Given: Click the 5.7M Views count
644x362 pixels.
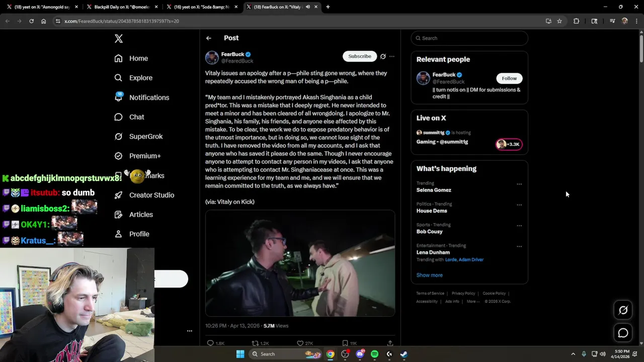Looking at the screenshot, I should [x=276, y=326].
